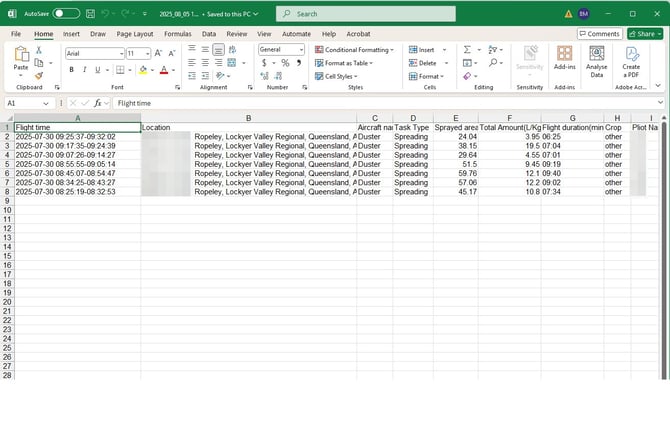
Task: Open the Add-ins gallery
Action: (x=565, y=59)
